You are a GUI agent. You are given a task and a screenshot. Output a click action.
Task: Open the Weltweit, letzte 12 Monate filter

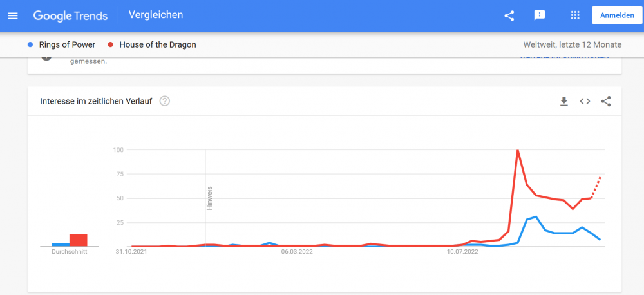click(x=573, y=45)
